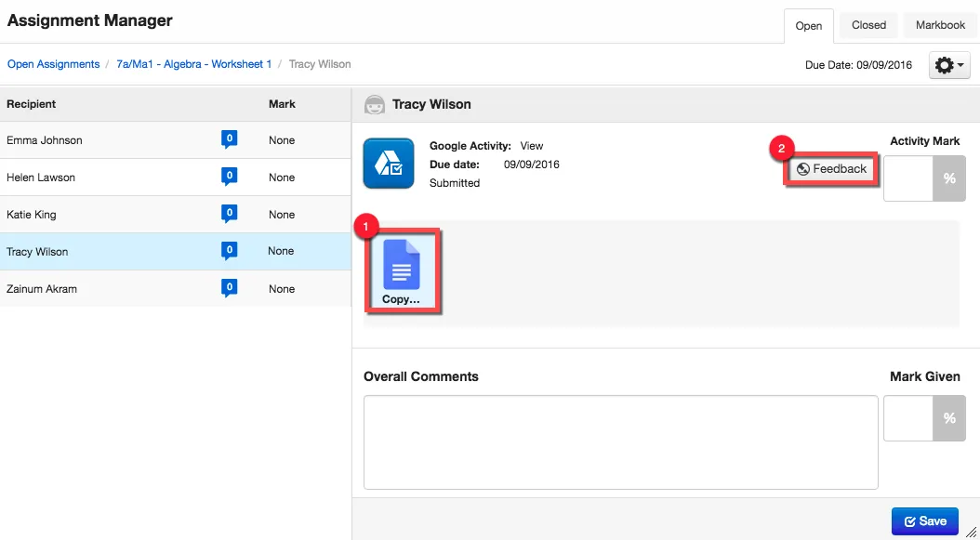Open 7a/Ma1 - Algebra - Worksheet 1 breadcrumb
The width and height of the screenshot is (980, 540).
(x=194, y=64)
